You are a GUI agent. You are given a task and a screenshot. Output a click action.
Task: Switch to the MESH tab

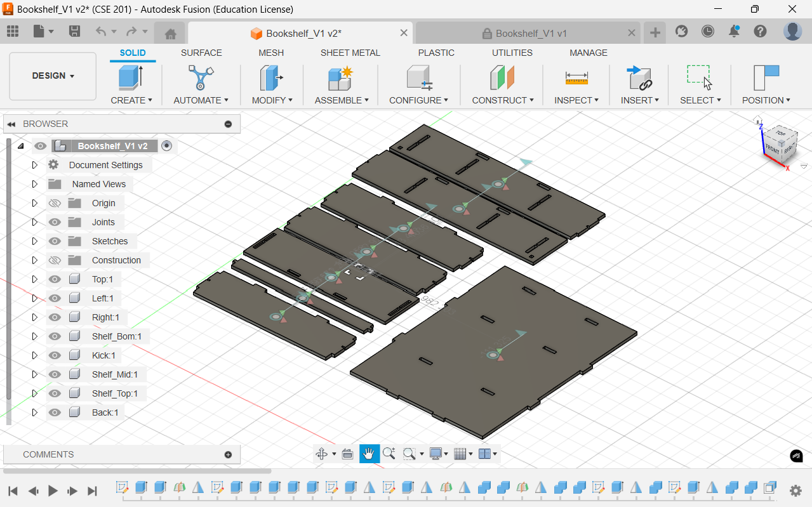click(271, 53)
